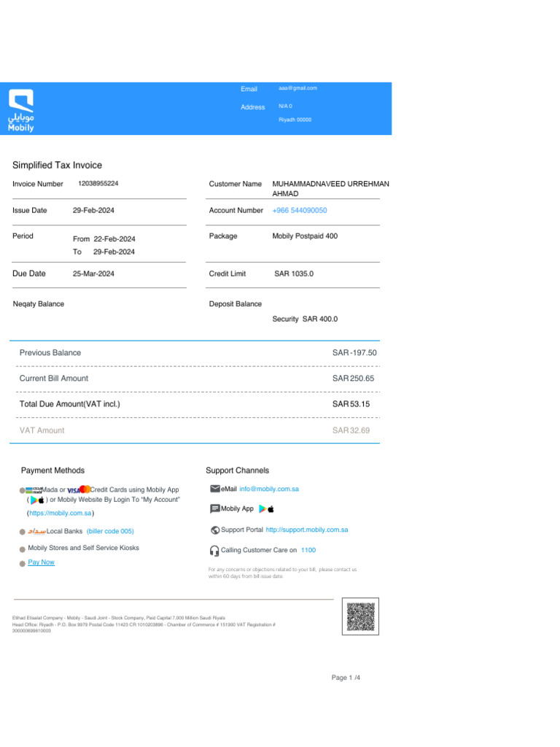Screen dimensions: 560x747
Task: Click invoice number 12038955224
Action: [x=98, y=183]
